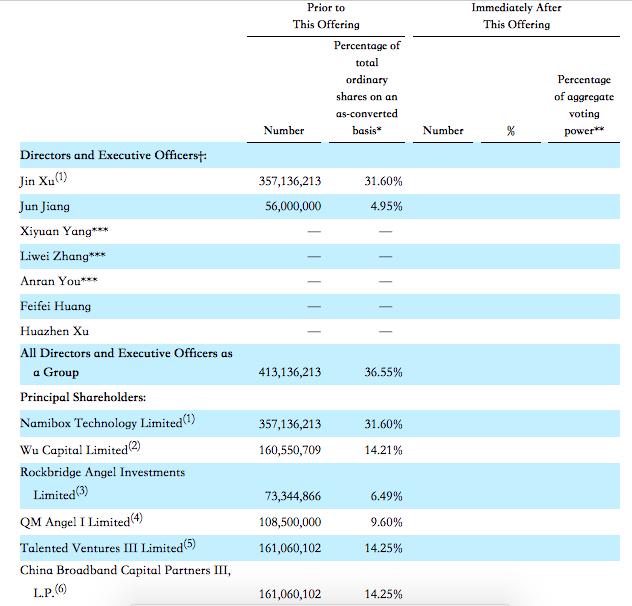Click the 9.60% percentage cell

(387, 522)
